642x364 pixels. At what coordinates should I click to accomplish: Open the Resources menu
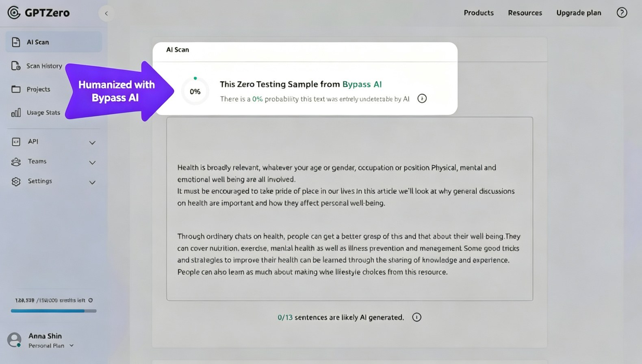pos(525,13)
